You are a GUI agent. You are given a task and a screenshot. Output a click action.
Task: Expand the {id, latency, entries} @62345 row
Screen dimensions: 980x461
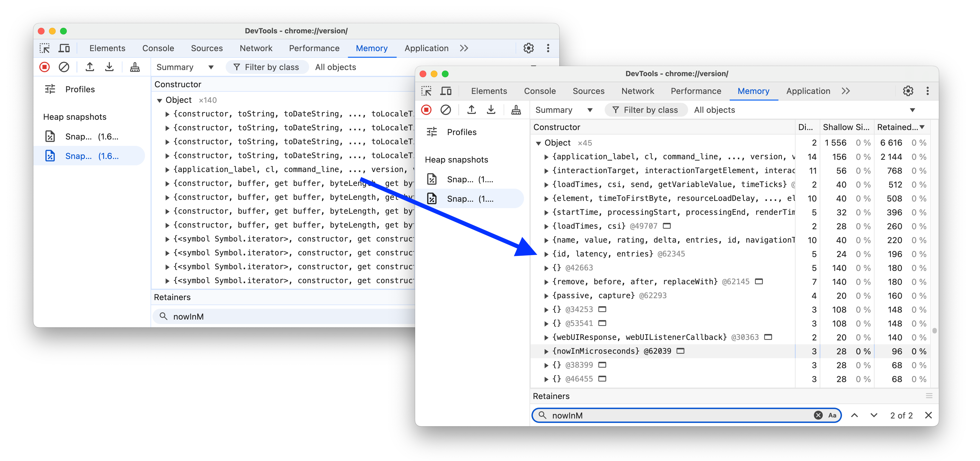click(x=546, y=253)
